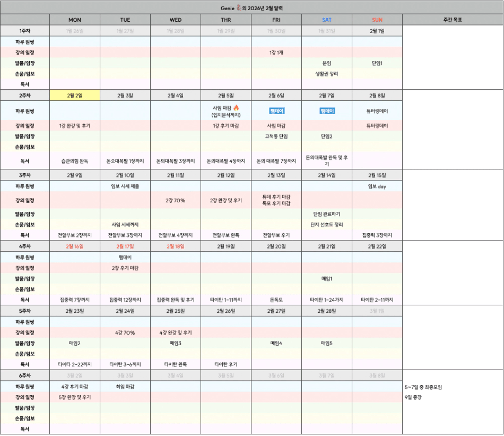The height and width of the screenshot is (436, 504).
Task: Select the 2월 14일 date cell
Action: coord(327,175)
